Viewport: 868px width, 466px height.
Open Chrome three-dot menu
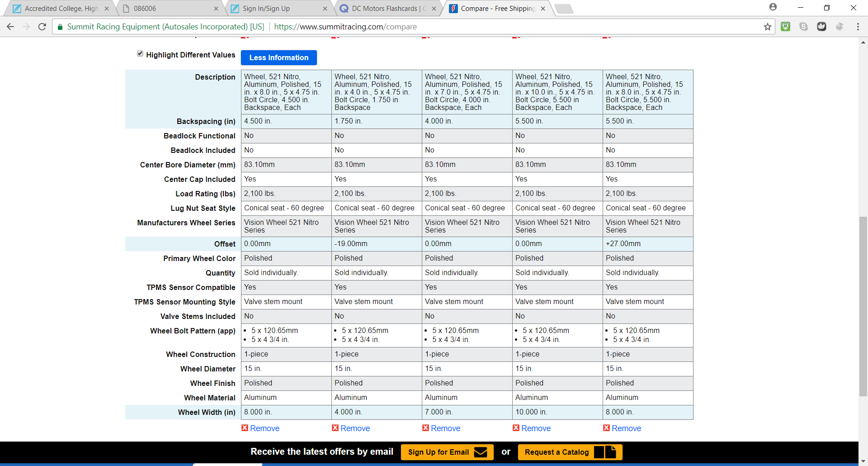coord(858,27)
